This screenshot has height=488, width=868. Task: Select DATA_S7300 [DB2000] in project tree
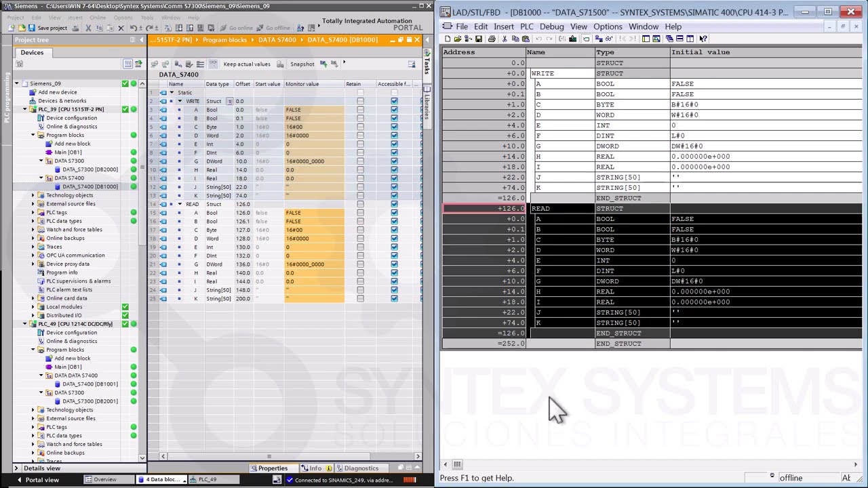(x=90, y=169)
